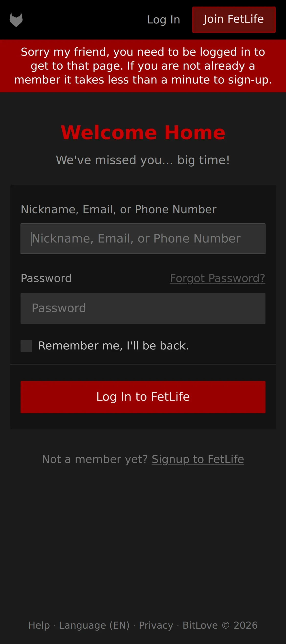Screen dimensions: 286x644
Task: Open the Log In header link
Action: point(164,20)
